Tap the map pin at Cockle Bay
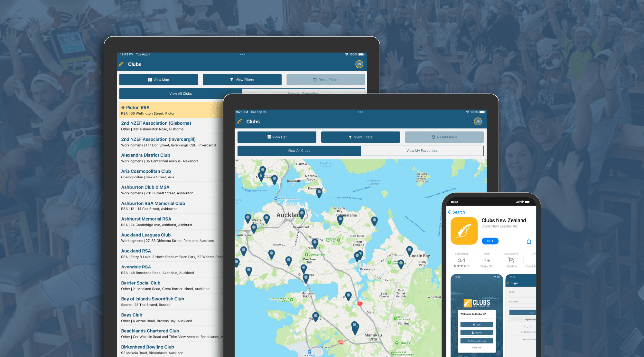Screen dimensions: 644x357 [409, 250]
